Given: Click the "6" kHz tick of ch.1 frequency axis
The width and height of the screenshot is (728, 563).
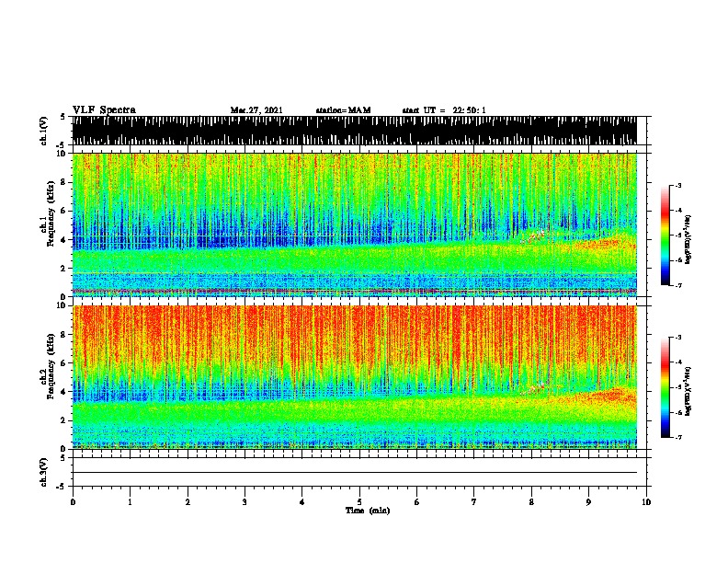Looking at the screenshot, I should 64,211.
